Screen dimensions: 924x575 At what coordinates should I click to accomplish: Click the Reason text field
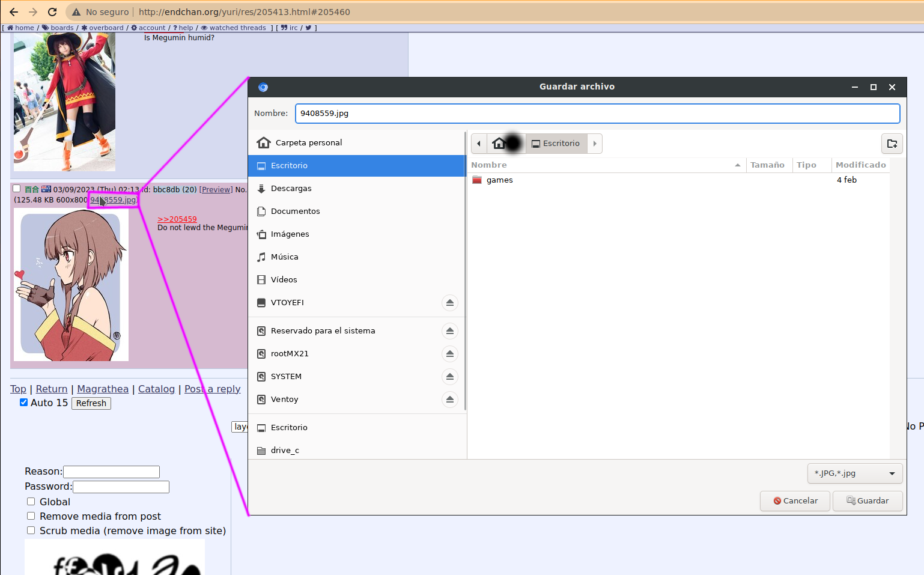(112, 472)
